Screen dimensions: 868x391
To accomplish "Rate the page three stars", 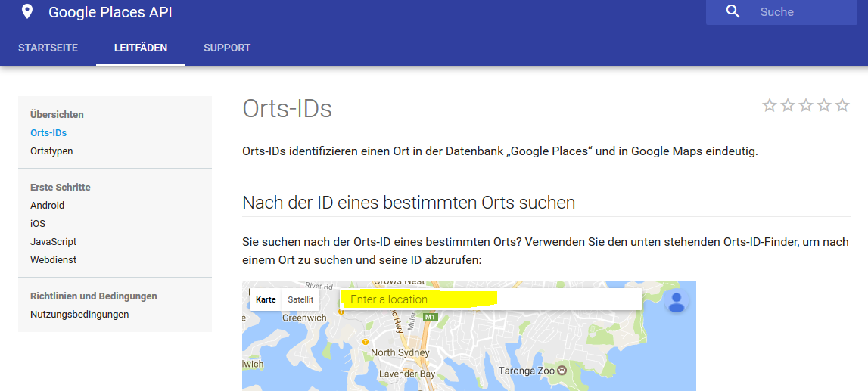I will (806, 105).
